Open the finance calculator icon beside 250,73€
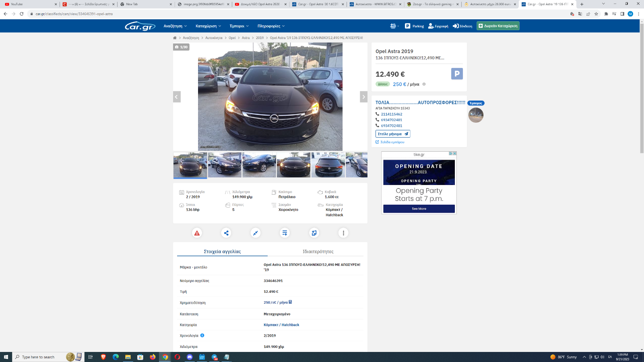644x362 pixels. tap(290, 302)
